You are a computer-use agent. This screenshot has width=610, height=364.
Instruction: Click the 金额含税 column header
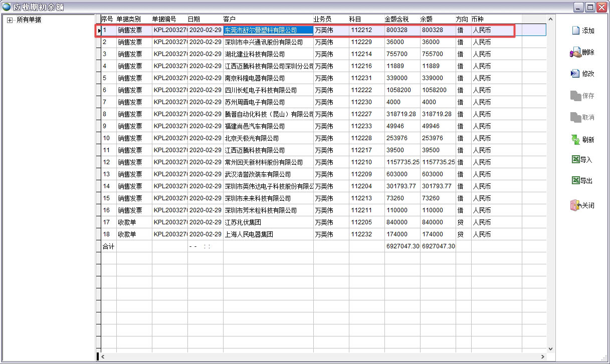396,19
